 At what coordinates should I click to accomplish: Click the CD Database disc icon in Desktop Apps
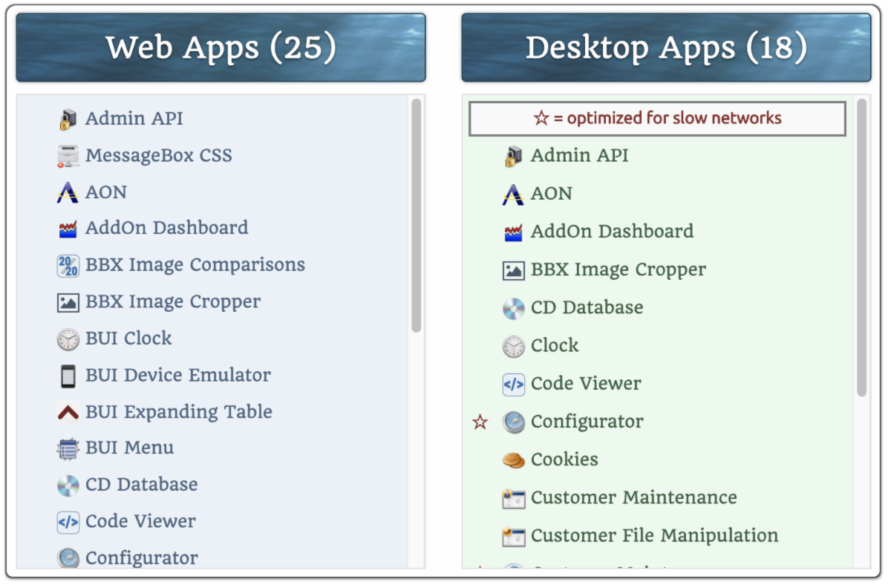point(514,308)
